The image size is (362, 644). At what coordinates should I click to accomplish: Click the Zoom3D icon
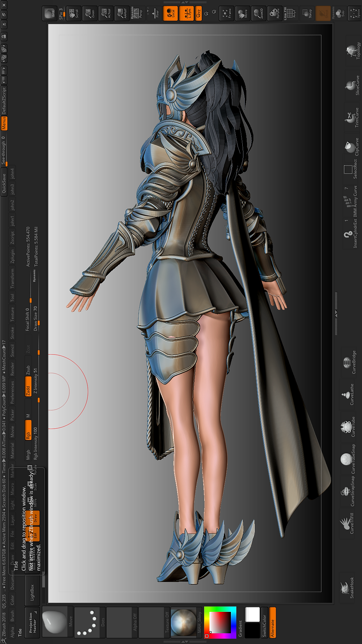point(259,14)
